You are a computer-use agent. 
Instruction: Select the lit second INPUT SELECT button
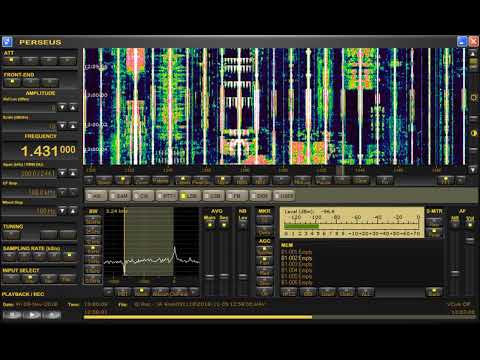[30, 278]
